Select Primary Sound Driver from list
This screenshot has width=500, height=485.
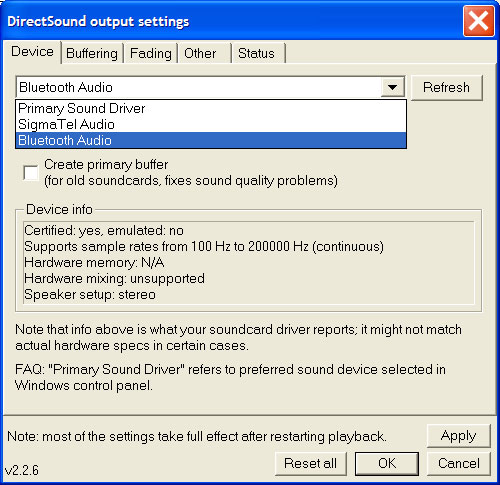coord(211,108)
